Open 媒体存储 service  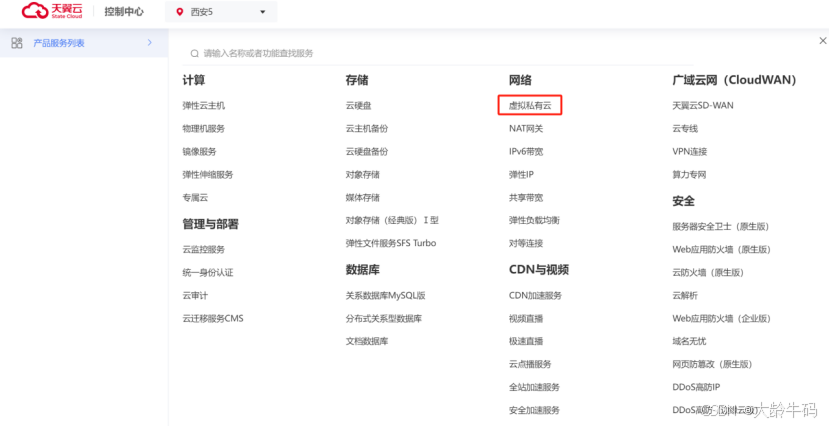(363, 198)
